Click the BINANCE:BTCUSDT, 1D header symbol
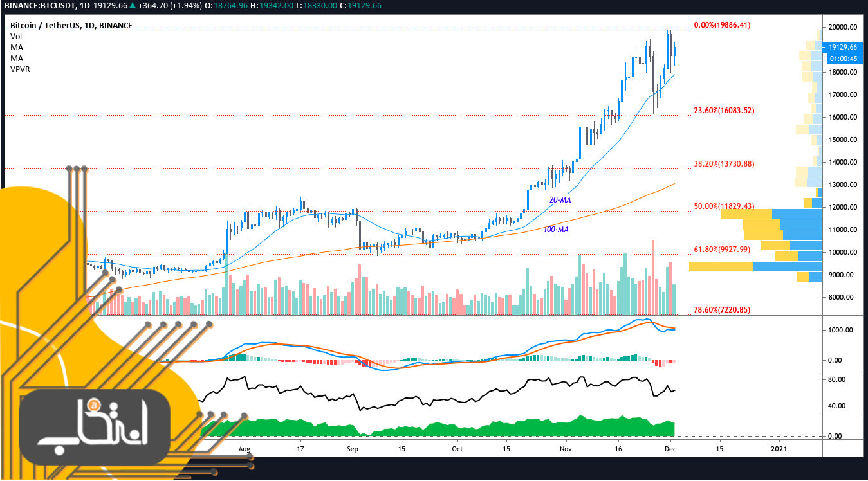This screenshot has width=868, height=481. click(x=48, y=6)
